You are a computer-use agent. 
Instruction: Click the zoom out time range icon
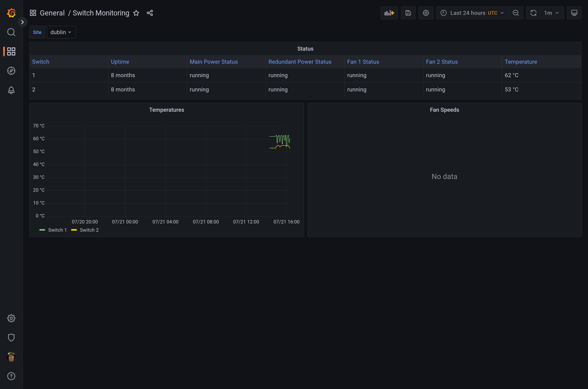(x=515, y=13)
